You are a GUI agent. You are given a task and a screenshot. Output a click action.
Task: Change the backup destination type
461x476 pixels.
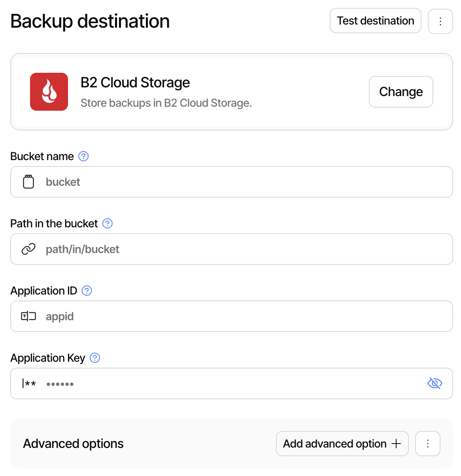pyautogui.click(x=401, y=92)
